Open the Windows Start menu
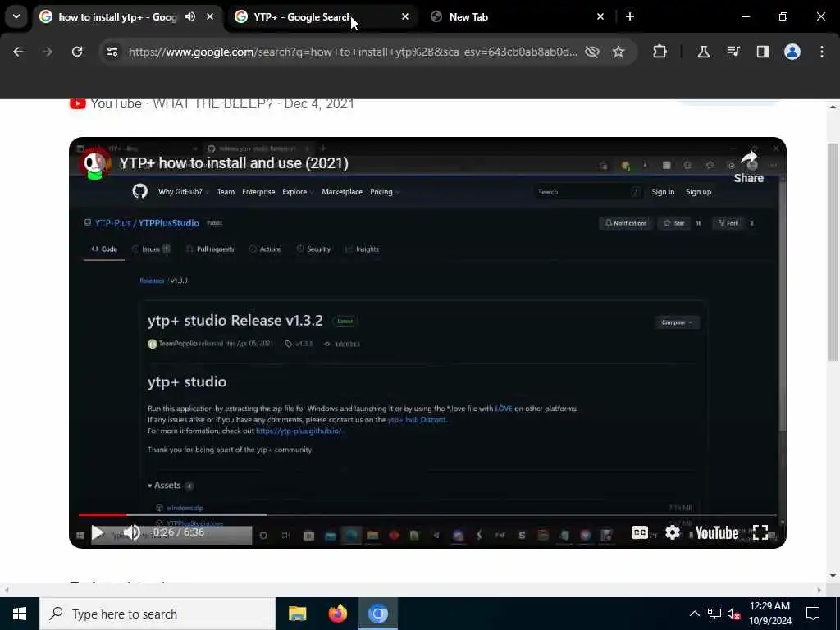Screen dimensions: 840x630 pyautogui.click(x=20, y=614)
